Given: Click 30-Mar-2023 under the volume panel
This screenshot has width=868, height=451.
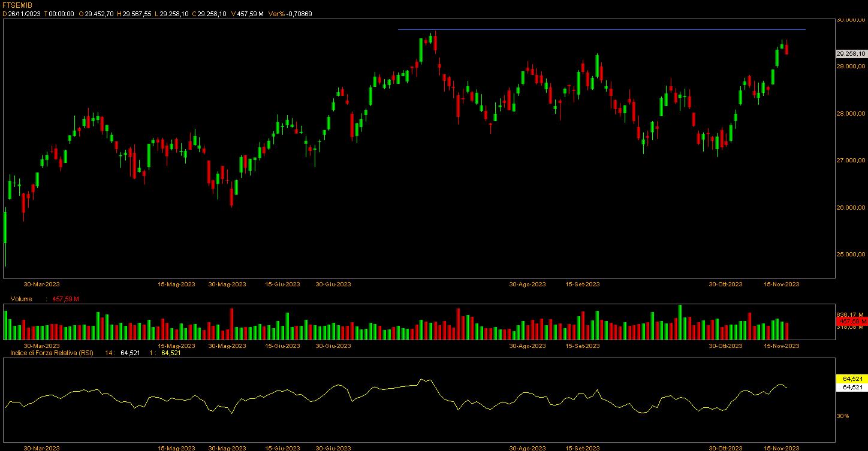Looking at the screenshot, I should (x=41, y=346).
